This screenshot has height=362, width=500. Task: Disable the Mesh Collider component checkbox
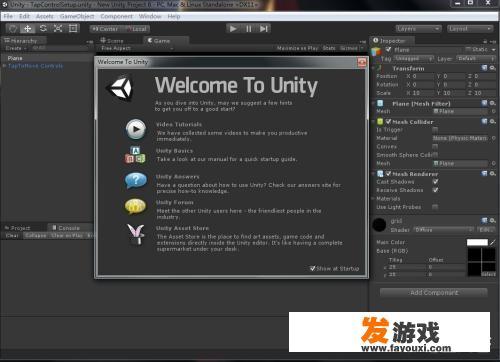click(x=388, y=121)
